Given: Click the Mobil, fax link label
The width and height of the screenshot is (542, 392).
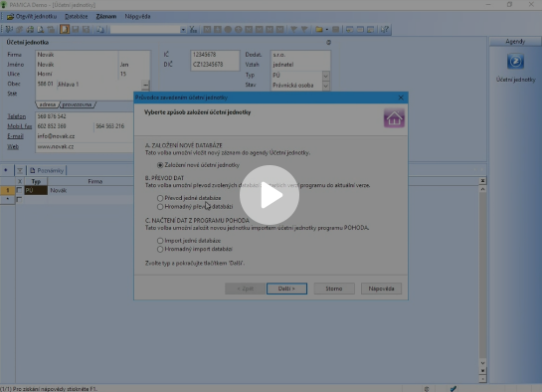Looking at the screenshot, I should (x=19, y=126).
